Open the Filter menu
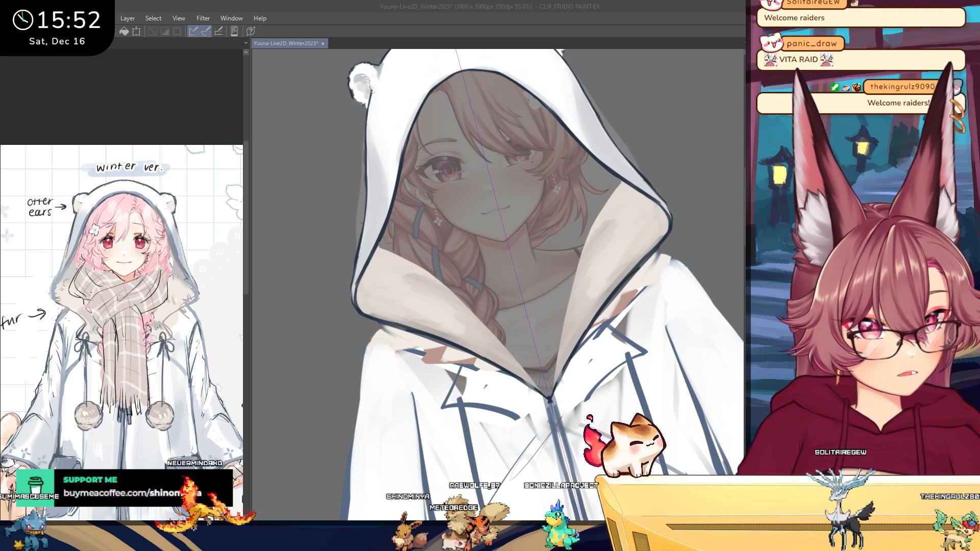Viewport: 980px width, 551px height. click(x=203, y=18)
